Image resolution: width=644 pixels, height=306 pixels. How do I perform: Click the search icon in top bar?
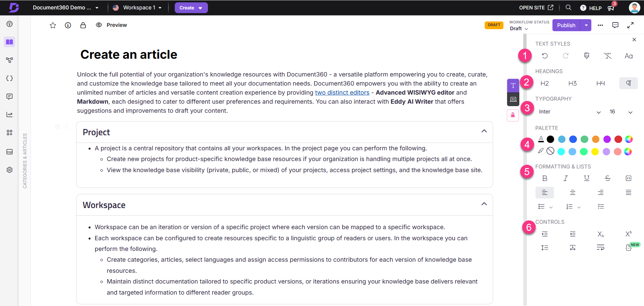click(568, 7)
